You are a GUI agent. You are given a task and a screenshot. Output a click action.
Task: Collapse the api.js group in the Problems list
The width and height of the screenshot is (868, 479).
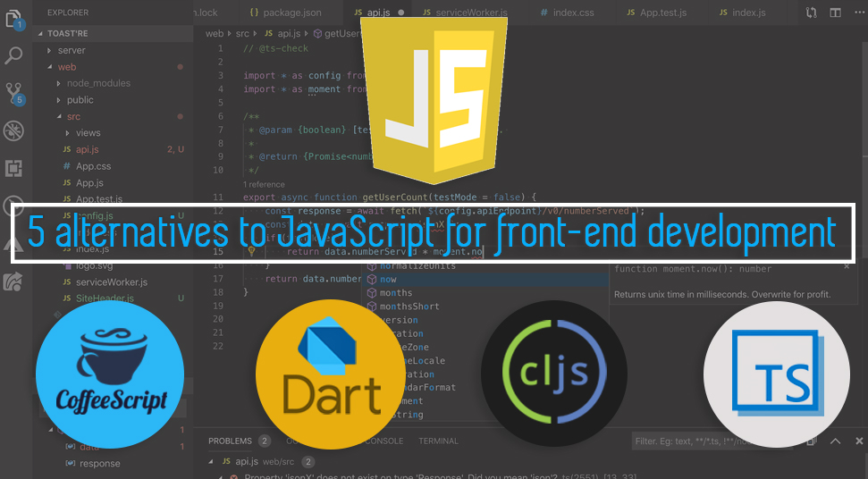point(211,461)
